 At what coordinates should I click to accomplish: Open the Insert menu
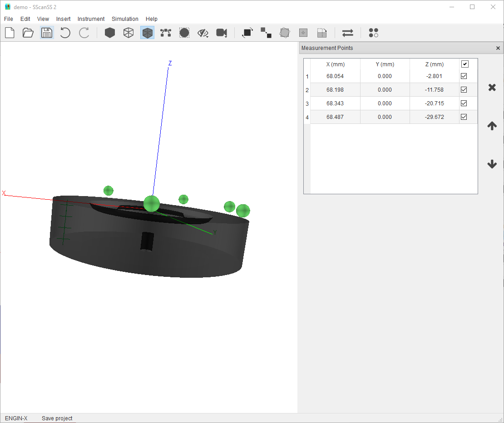(63, 19)
